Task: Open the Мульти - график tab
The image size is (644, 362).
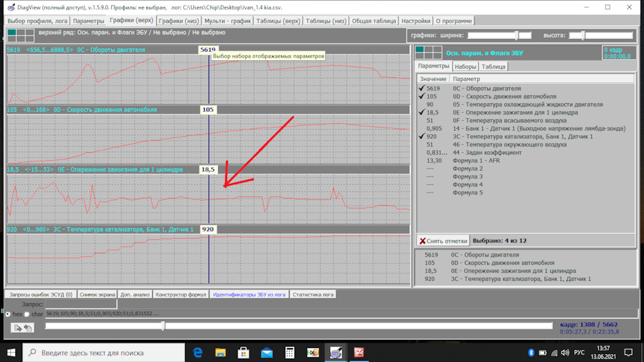Action: pos(227,21)
